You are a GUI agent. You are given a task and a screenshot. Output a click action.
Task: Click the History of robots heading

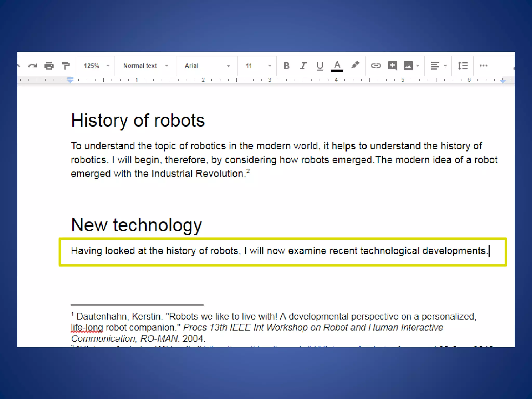pyautogui.click(x=138, y=120)
